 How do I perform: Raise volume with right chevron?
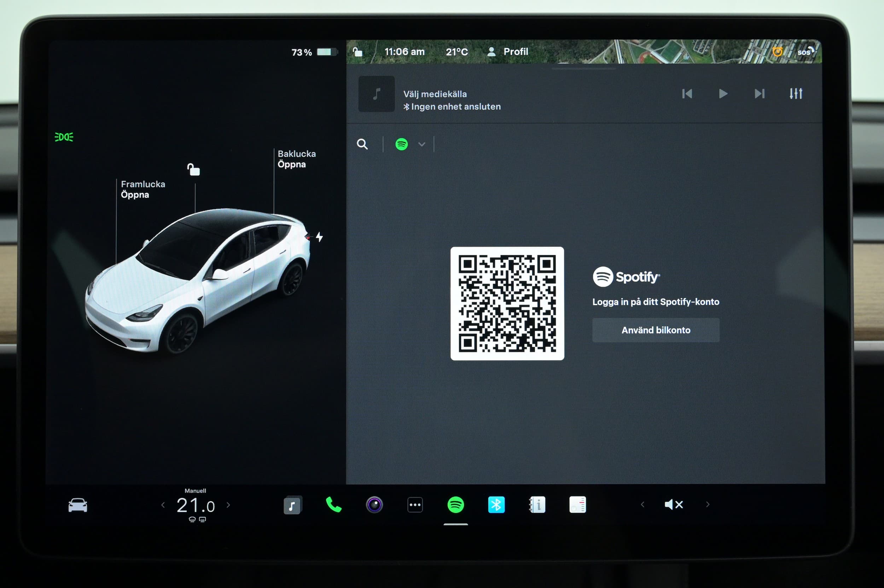tap(708, 505)
